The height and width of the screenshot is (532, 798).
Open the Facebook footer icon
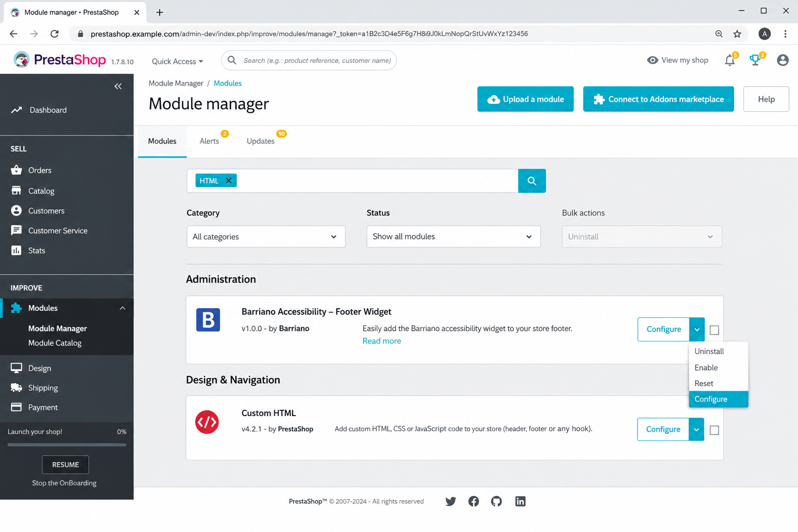tap(473, 501)
